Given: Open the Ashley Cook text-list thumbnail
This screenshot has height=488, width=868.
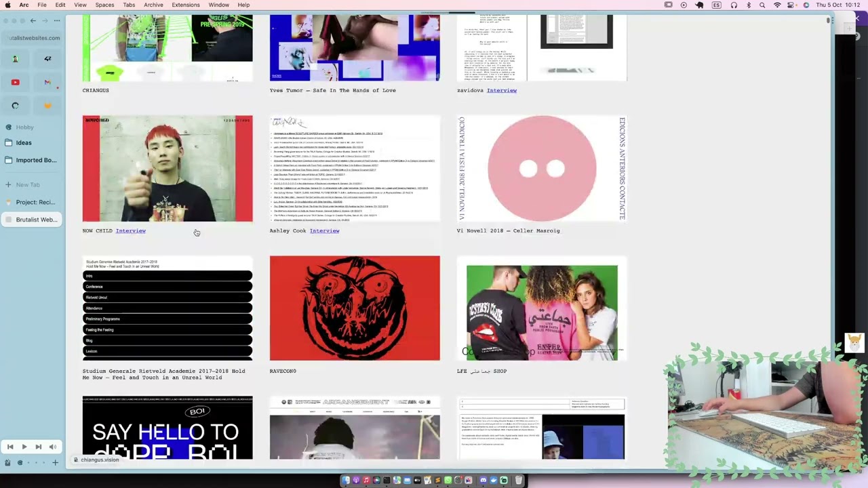Looking at the screenshot, I should pos(355,168).
